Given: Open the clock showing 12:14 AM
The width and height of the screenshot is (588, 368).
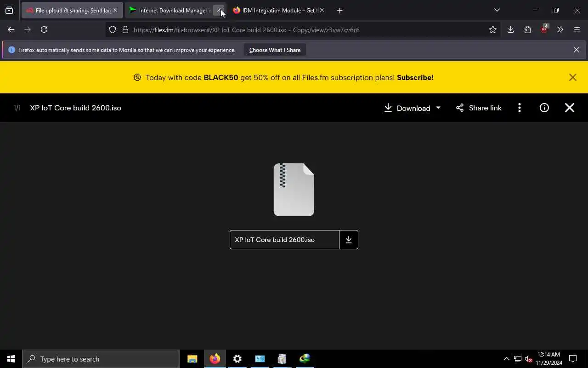Looking at the screenshot, I should tap(549, 359).
